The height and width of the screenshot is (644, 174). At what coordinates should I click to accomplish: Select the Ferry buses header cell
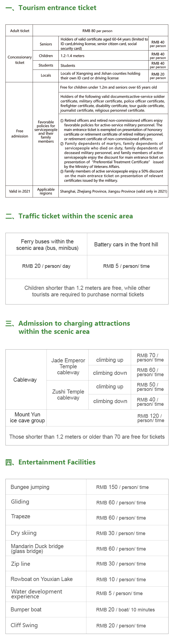coord(47,244)
